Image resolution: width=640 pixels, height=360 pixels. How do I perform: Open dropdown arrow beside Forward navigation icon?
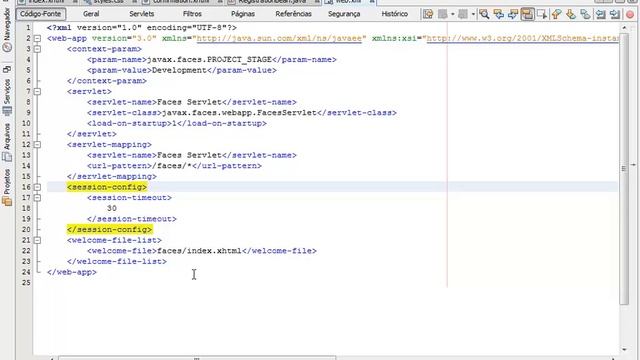pos(473,14)
